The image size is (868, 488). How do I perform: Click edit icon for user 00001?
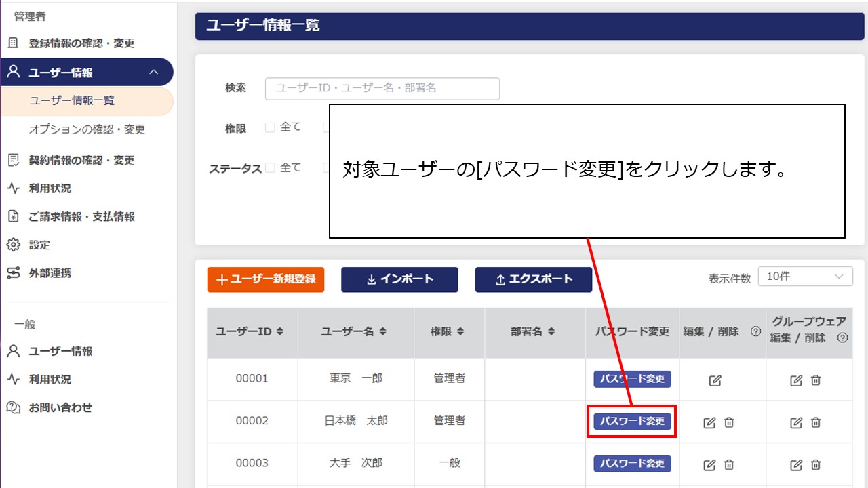click(715, 380)
